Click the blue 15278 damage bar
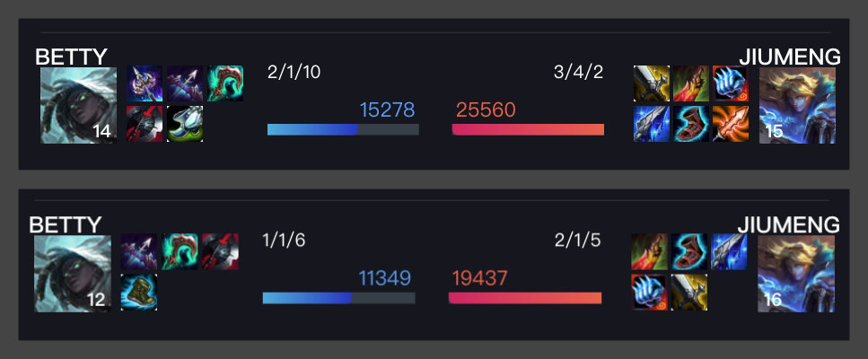 pos(343,129)
